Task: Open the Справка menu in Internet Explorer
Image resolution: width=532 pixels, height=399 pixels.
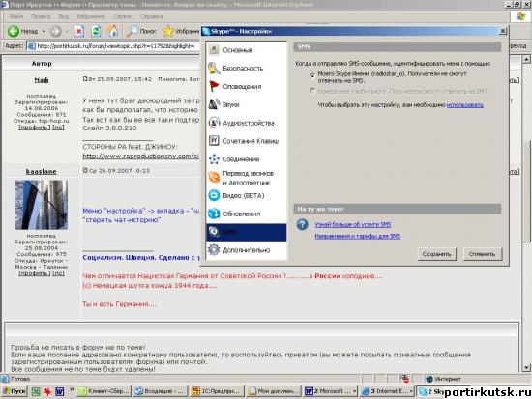Action: click(151, 16)
